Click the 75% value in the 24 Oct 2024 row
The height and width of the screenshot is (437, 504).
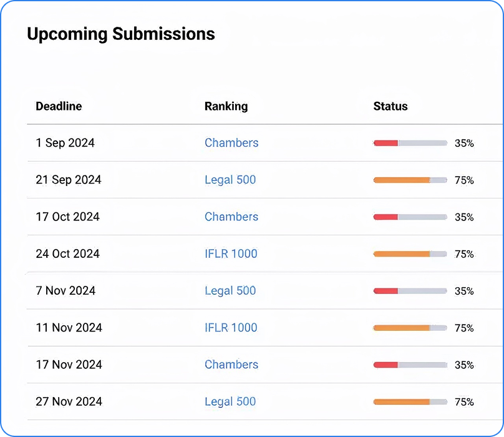464,254
